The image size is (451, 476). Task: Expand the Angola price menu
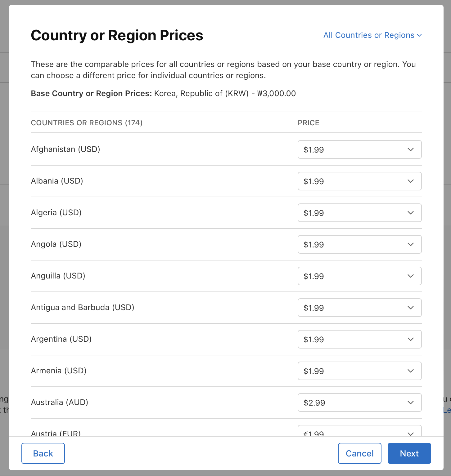coord(359,244)
